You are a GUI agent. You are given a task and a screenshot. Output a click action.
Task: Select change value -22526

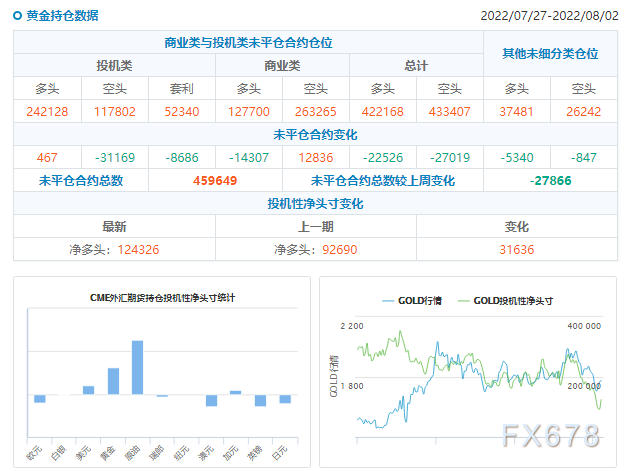pyautogui.click(x=383, y=158)
